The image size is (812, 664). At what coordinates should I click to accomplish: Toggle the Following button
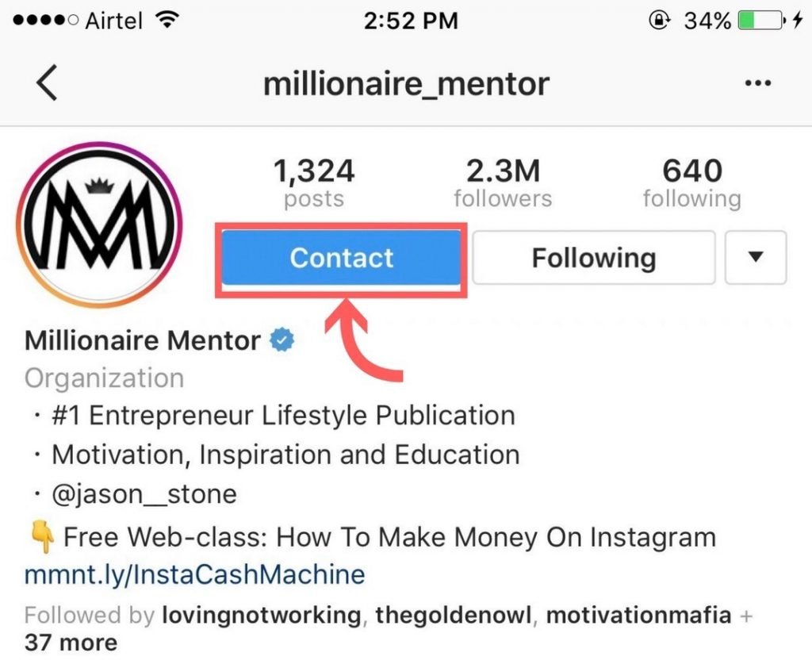594,257
